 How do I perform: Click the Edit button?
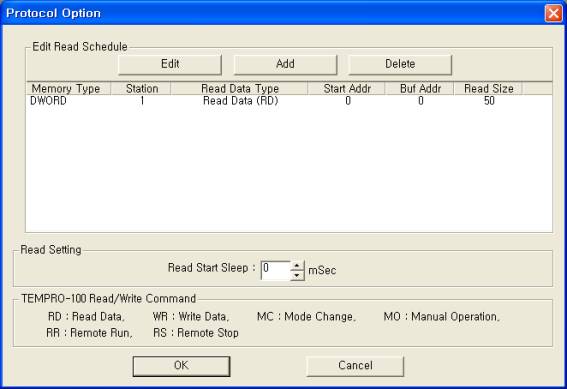pos(170,65)
